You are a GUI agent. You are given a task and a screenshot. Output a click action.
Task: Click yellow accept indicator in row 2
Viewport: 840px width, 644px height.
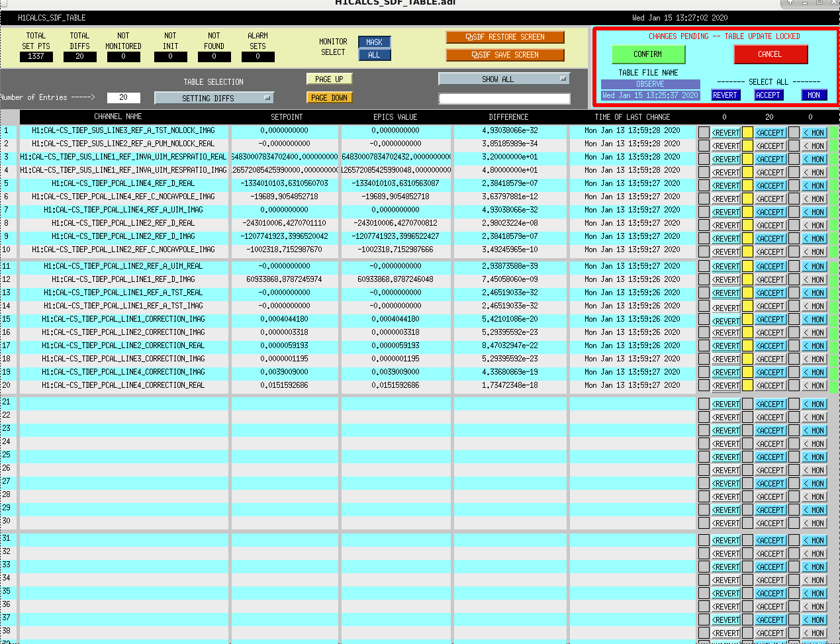click(x=747, y=146)
